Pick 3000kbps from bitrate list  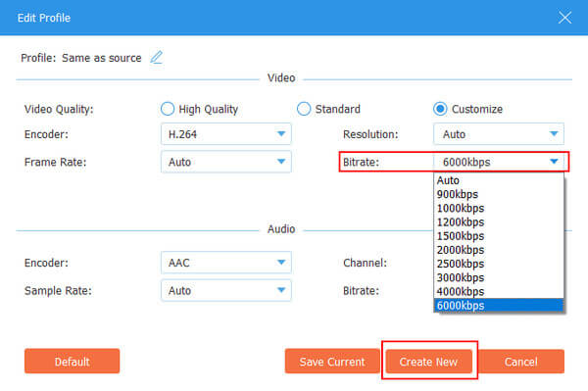499,277
